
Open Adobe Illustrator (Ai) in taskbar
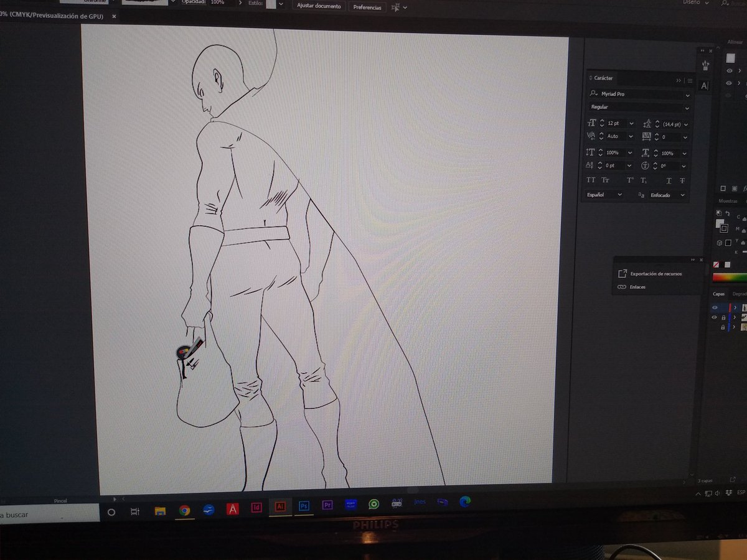[x=280, y=506]
